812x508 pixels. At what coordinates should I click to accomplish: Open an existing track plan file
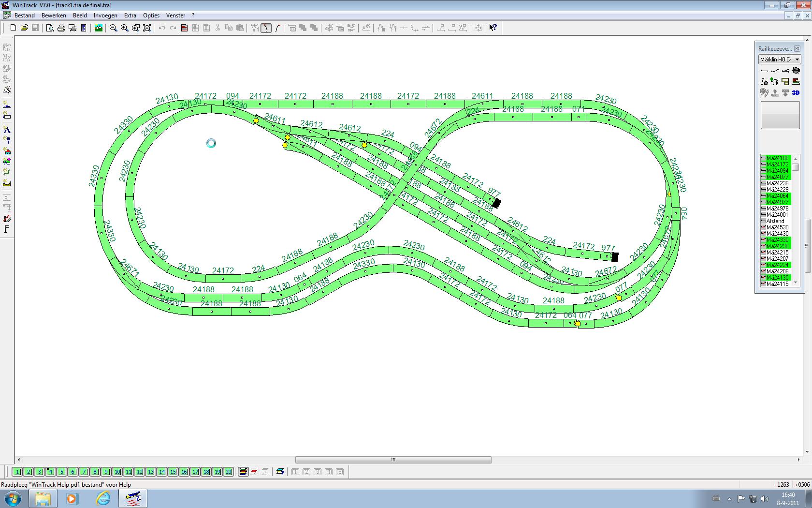pos(24,28)
